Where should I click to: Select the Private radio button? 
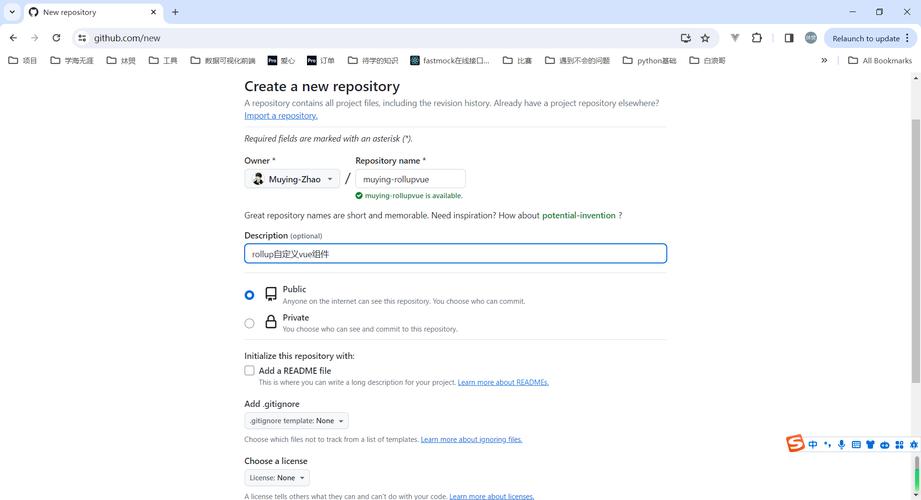click(250, 323)
